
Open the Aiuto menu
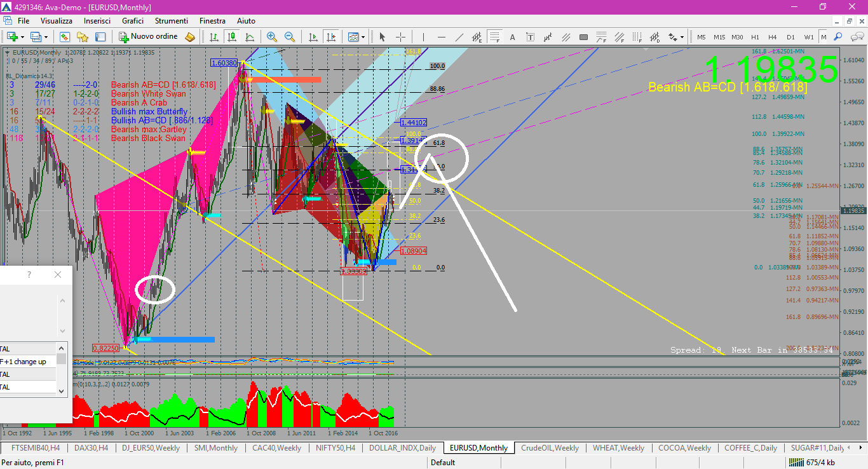(246, 21)
